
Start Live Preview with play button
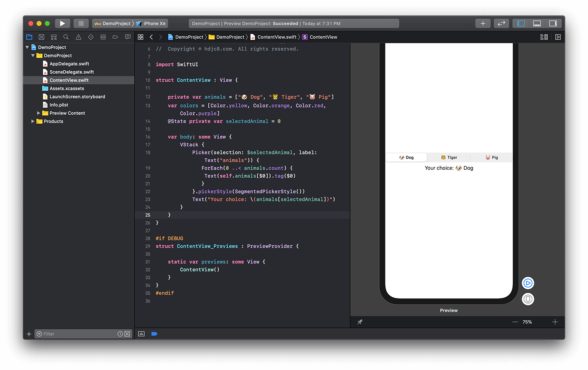tap(528, 283)
